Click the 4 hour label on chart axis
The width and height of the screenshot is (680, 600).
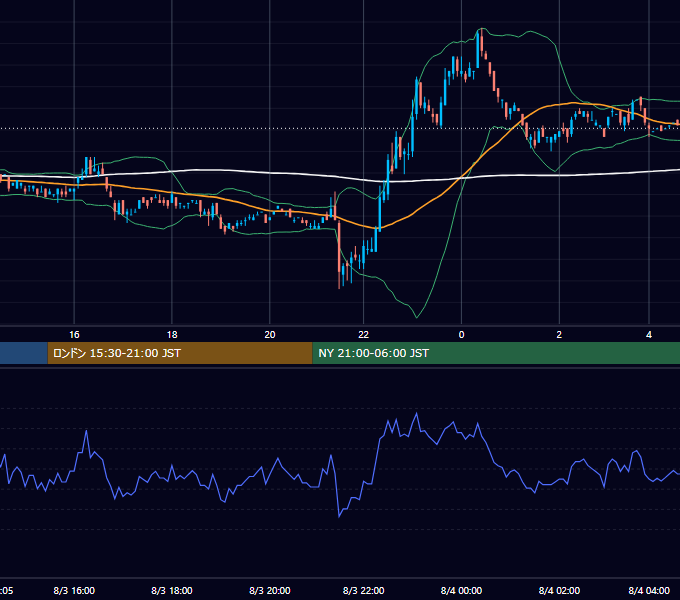click(649, 334)
